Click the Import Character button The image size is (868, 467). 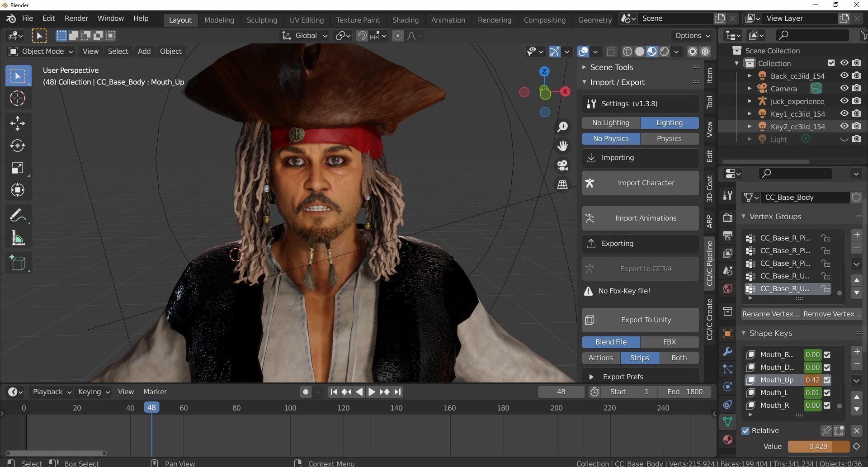[640, 183]
